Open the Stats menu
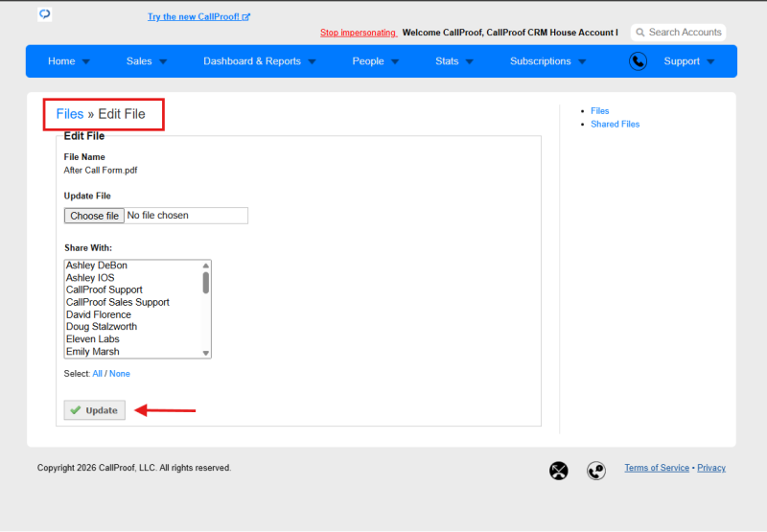The height and width of the screenshot is (532, 767). click(447, 61)
